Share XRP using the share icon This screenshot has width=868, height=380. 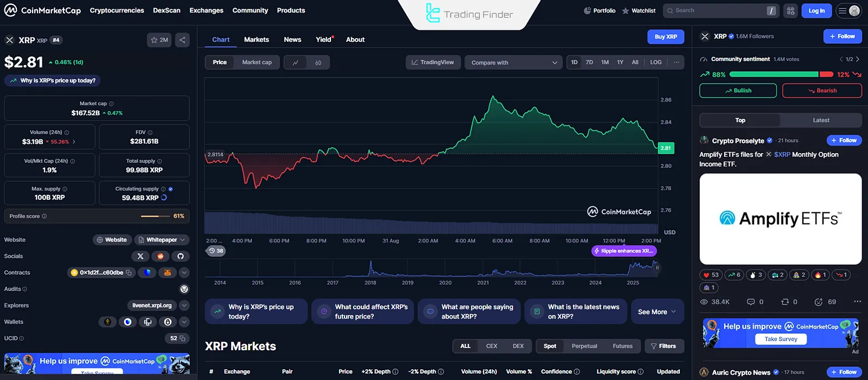click(x=182, y=40)
